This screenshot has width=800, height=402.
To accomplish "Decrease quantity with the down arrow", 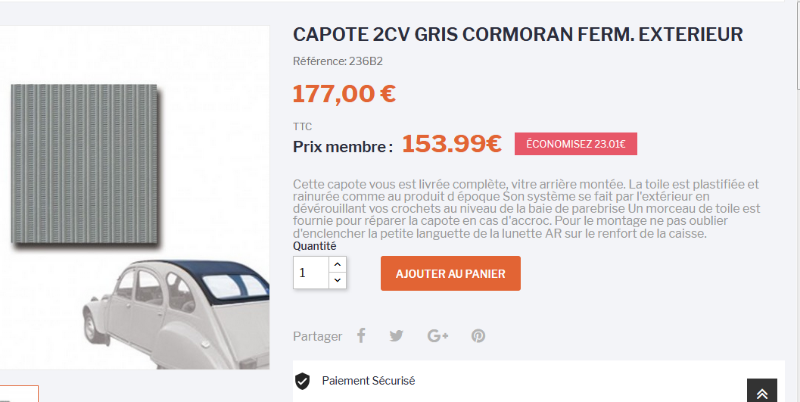I will (x=337, y=281).
